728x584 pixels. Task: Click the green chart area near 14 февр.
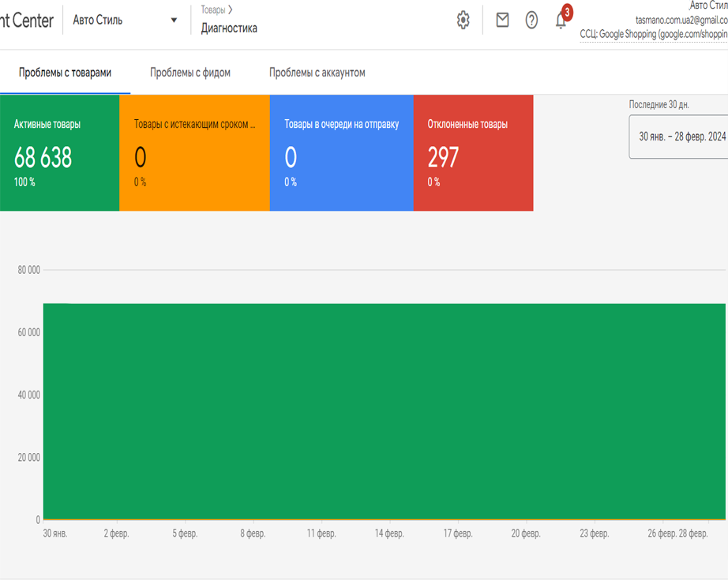pos(389,411)
